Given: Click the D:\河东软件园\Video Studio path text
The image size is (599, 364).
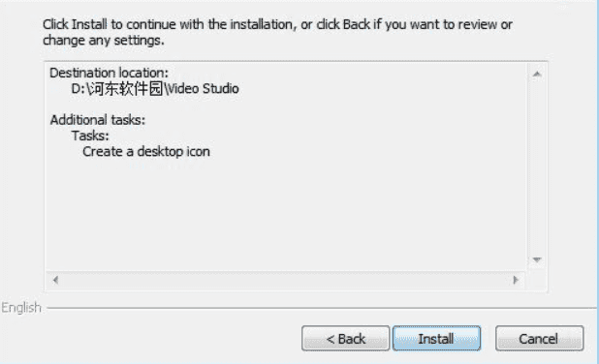Looking at the screenshot, I should (155, 88).
